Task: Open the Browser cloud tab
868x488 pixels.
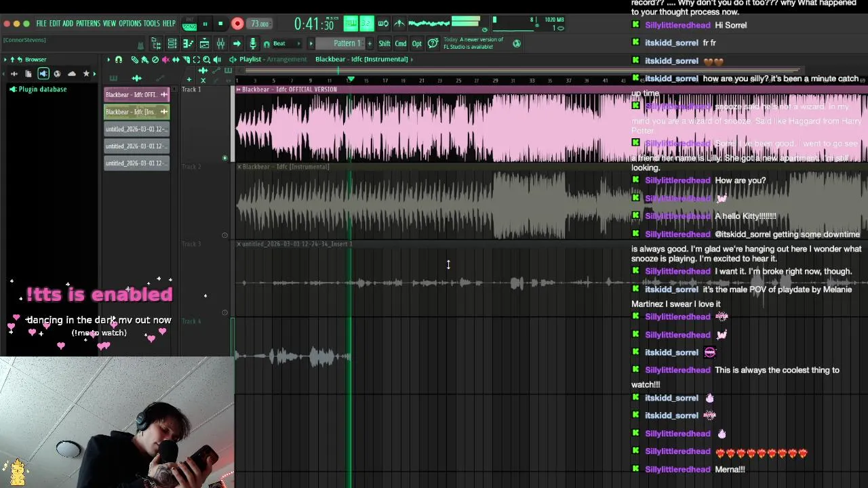Action: [x=72, y=74]
